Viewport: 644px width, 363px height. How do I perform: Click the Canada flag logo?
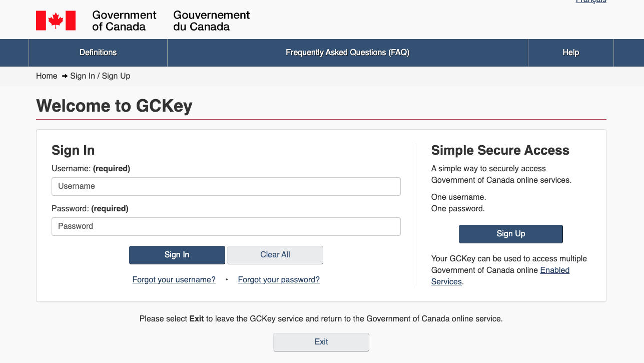point(56,21)
